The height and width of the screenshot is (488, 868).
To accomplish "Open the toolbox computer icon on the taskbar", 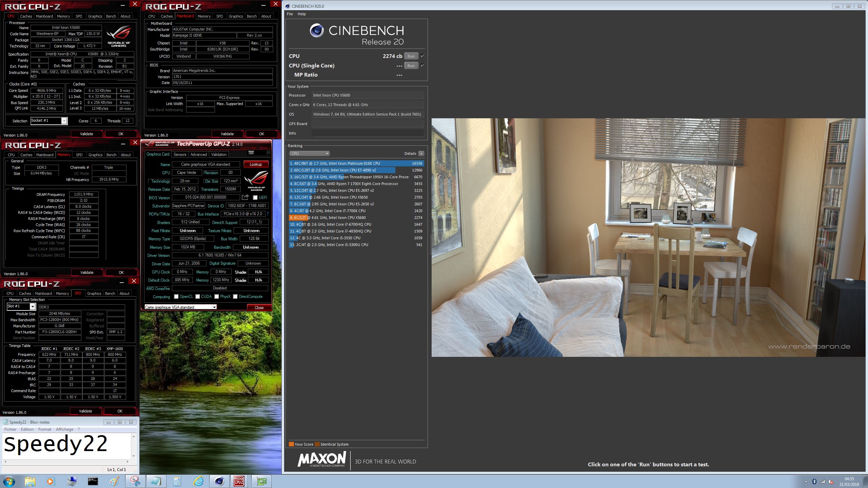I will pyautogui.click(x=72, y=481).
